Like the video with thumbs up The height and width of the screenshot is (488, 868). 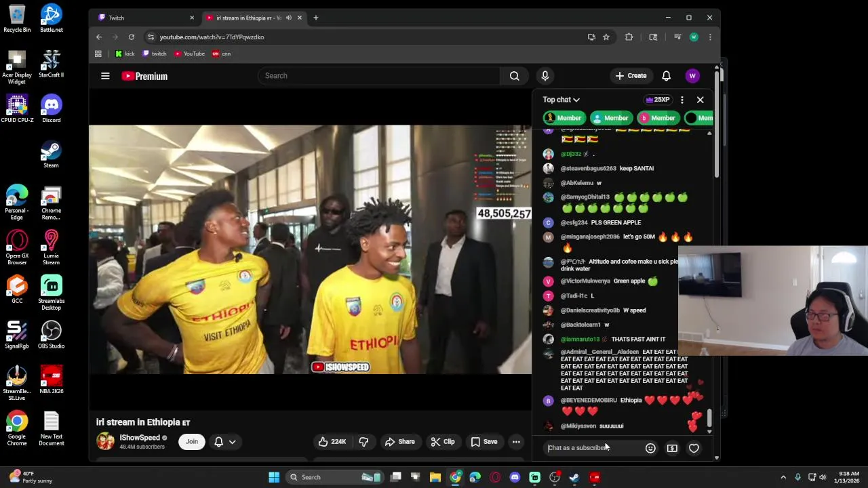(332, 442)
